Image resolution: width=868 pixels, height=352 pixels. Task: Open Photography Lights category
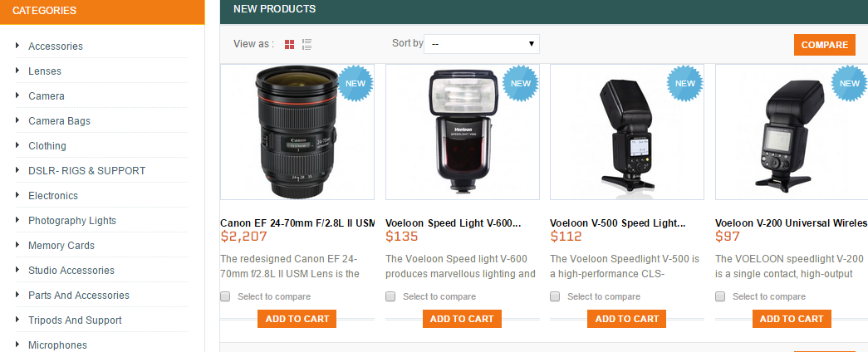pos(72,221)
